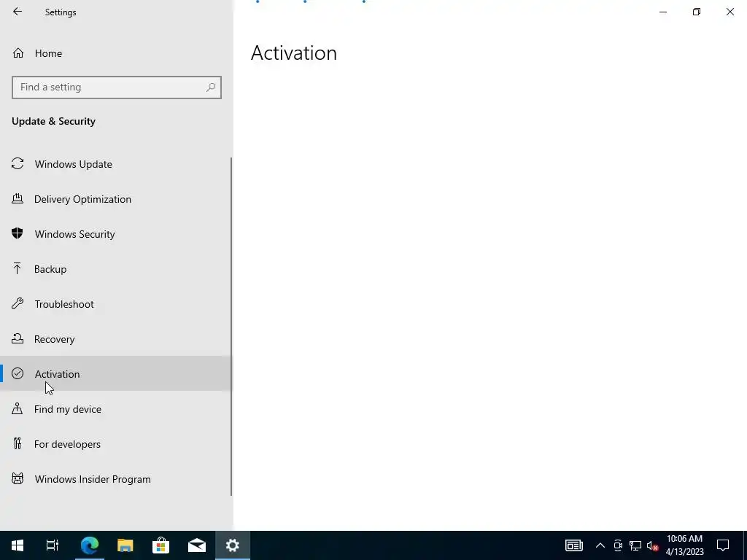Open Task View on the taskbar
747x560 pixels.
pos(53,545)
